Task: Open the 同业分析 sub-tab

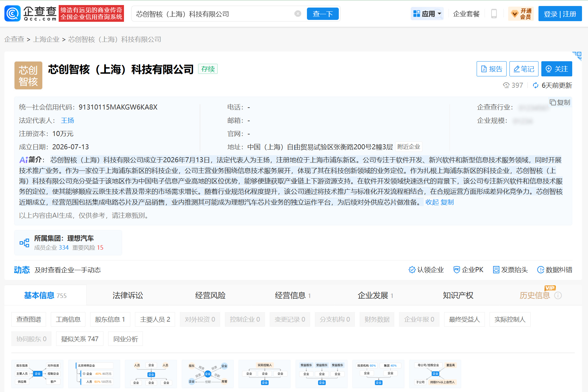Action: 126,339
